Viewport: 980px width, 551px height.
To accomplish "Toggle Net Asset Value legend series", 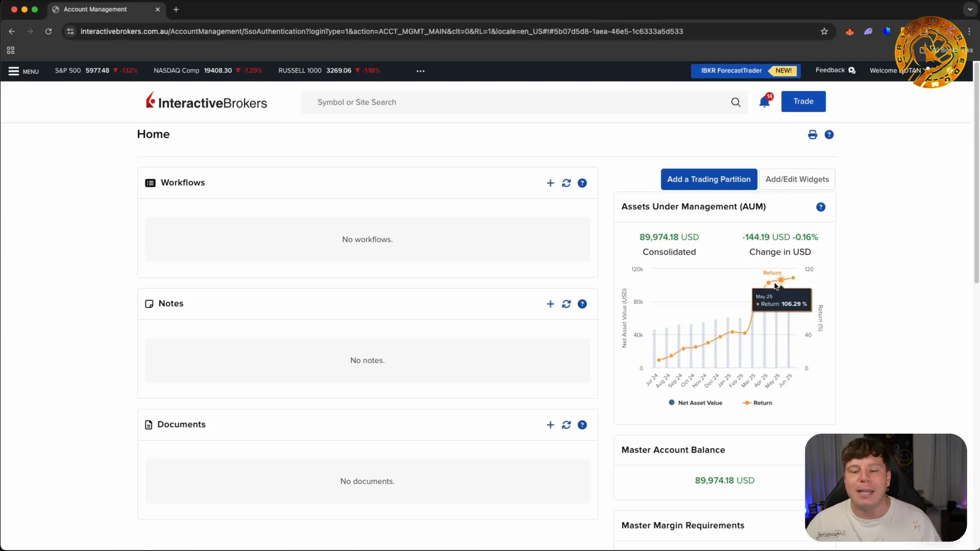I will tap(695, 403).
